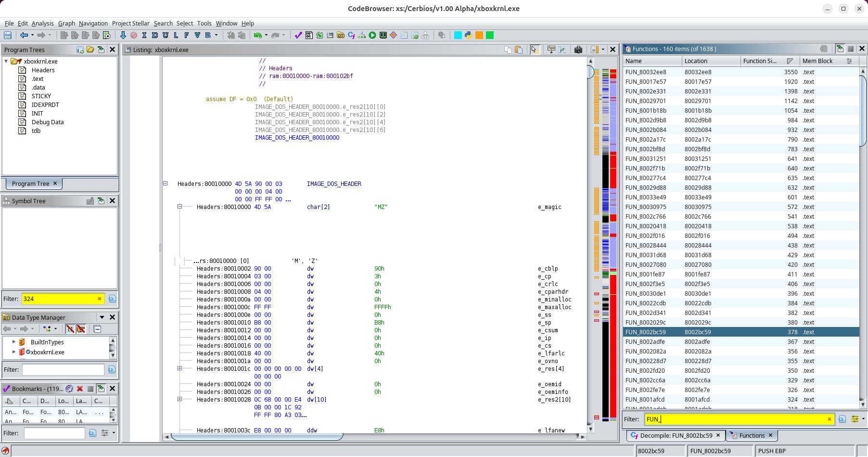Viewport: 868px width, 457px height.
Task: Toggle the filter arrays icon in Data Type Manager
Action: [70, 329]
